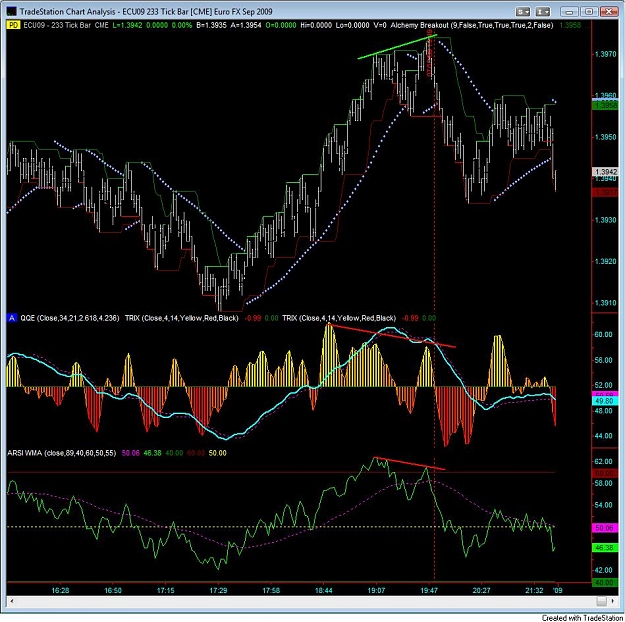Click the 1.3930 price axis label

tap(605, 220)
